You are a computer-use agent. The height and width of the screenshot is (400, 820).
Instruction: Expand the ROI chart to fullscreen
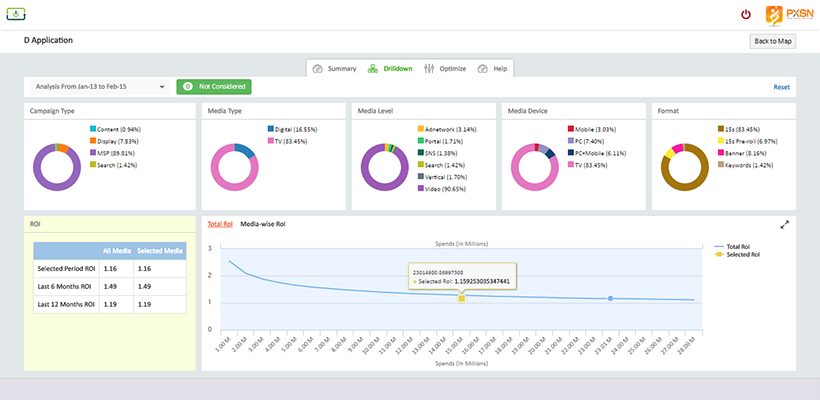(785, 224)
